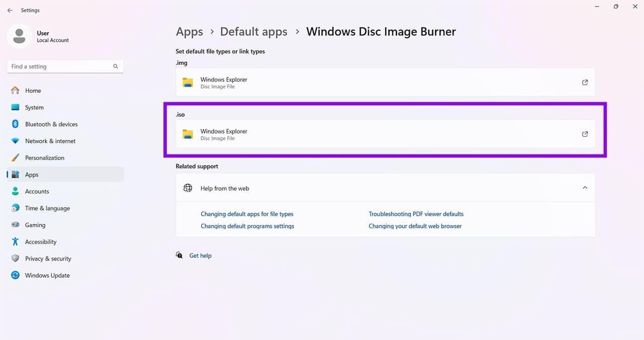Click the Home sidebar icon
Image resolution: width=644 pixels, height=340 pixels.
point(16,91)
